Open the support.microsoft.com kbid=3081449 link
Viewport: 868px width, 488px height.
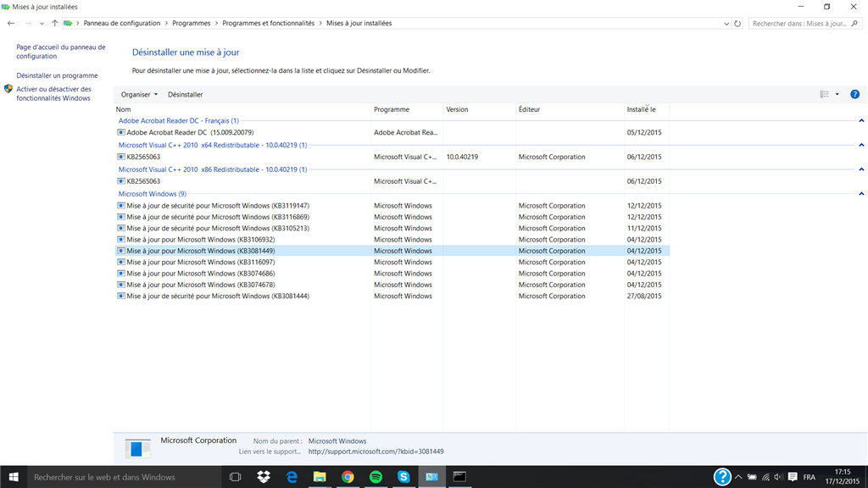[x=376, y=452]
